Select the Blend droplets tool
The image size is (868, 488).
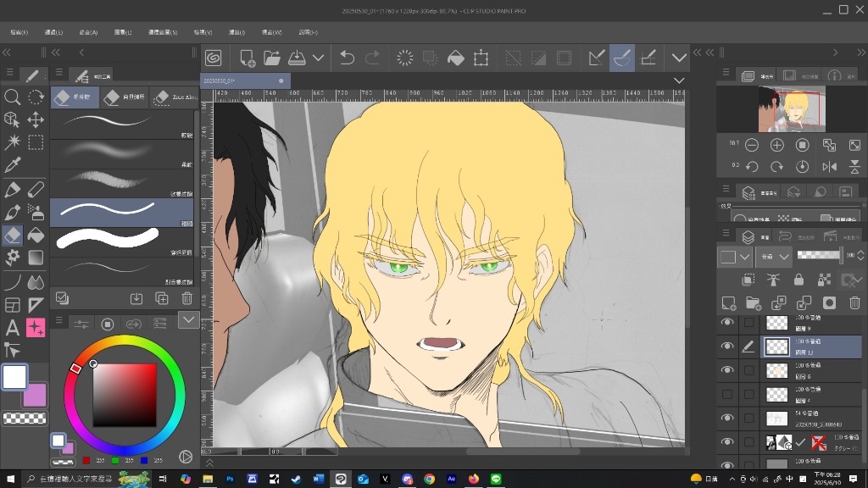[36, 282]
